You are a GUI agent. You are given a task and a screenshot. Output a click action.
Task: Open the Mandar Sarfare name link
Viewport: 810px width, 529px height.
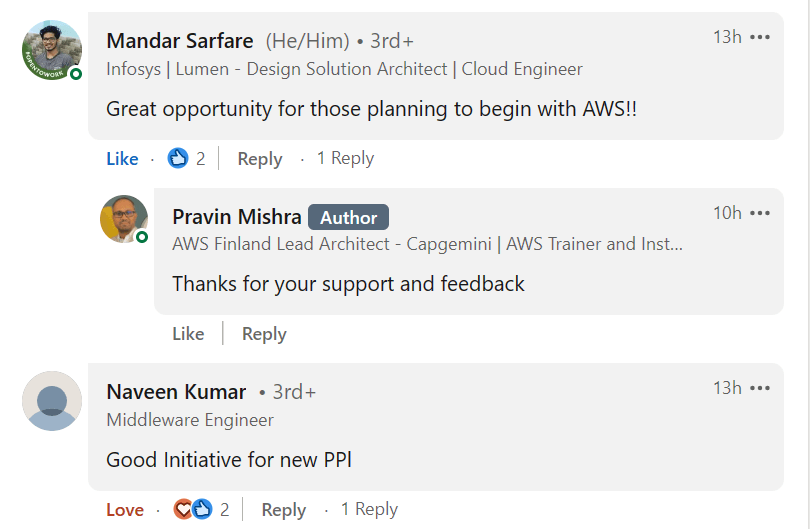pyautogui.click(x=180, y=41)
